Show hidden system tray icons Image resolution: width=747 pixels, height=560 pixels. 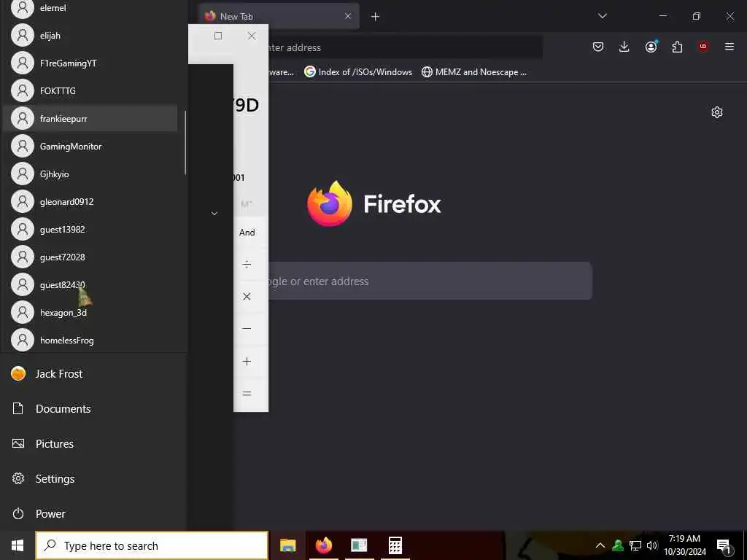pos(600,545)
